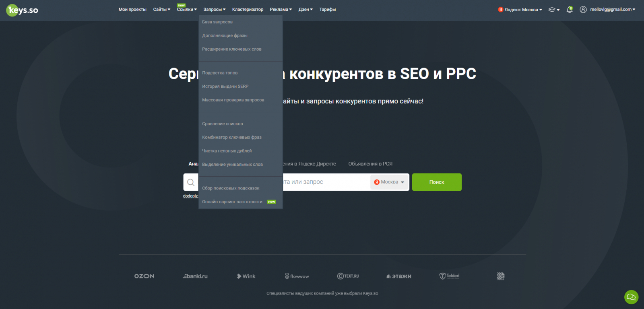Open the Тарифы page
Viewport: 644px width, 309px height.
pyautogui.click(x=328, y=10)
